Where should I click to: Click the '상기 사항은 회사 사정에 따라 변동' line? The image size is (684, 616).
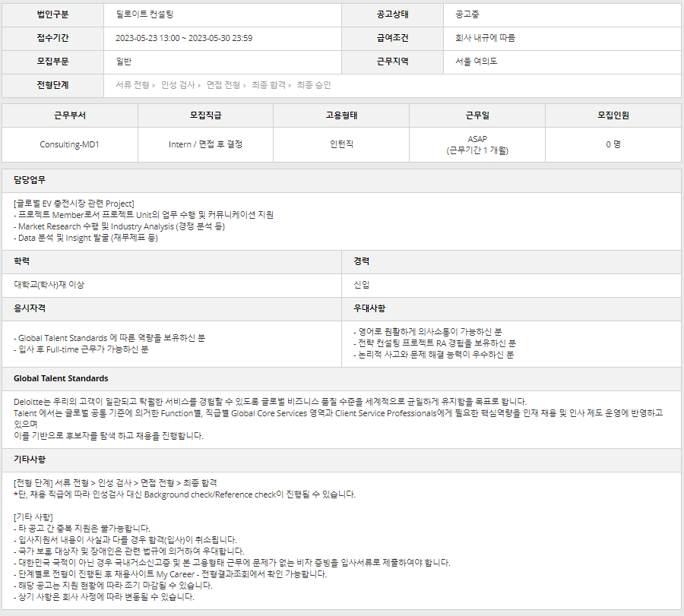(x=104, y=597)
